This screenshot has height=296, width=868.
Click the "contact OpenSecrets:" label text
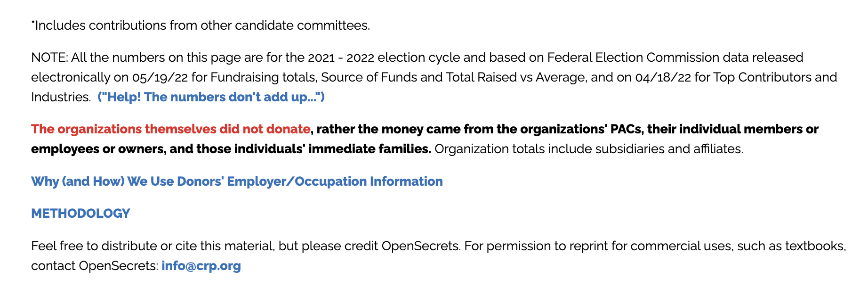(x=95, y=266)
